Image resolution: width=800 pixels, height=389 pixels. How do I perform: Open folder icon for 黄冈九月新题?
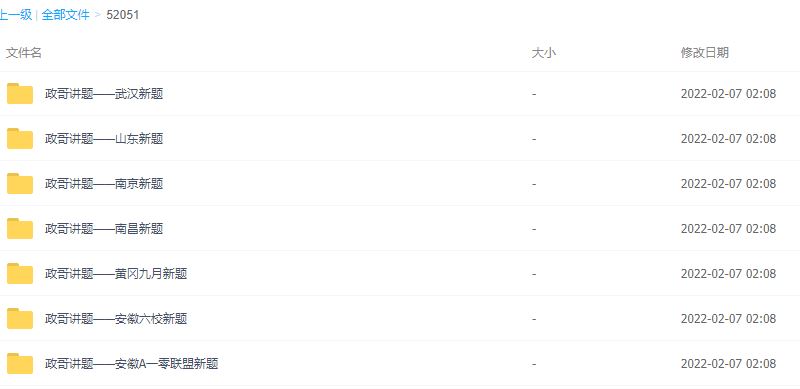pyautogui.click(x=20, y=274)
